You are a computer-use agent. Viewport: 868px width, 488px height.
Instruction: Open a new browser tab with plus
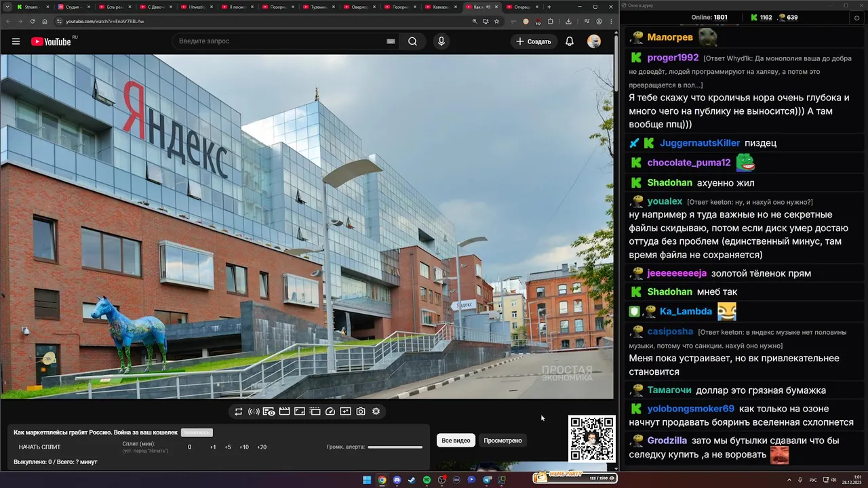(549, 7)
